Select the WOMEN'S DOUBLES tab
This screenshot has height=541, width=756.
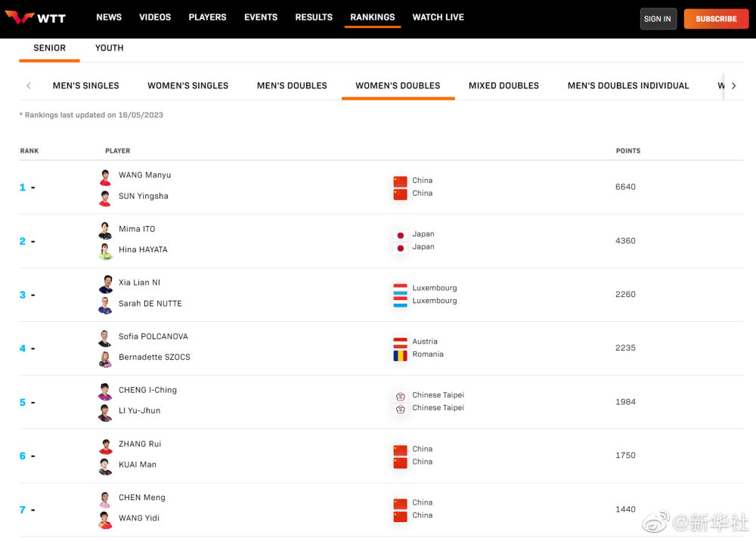coord(398,85)
